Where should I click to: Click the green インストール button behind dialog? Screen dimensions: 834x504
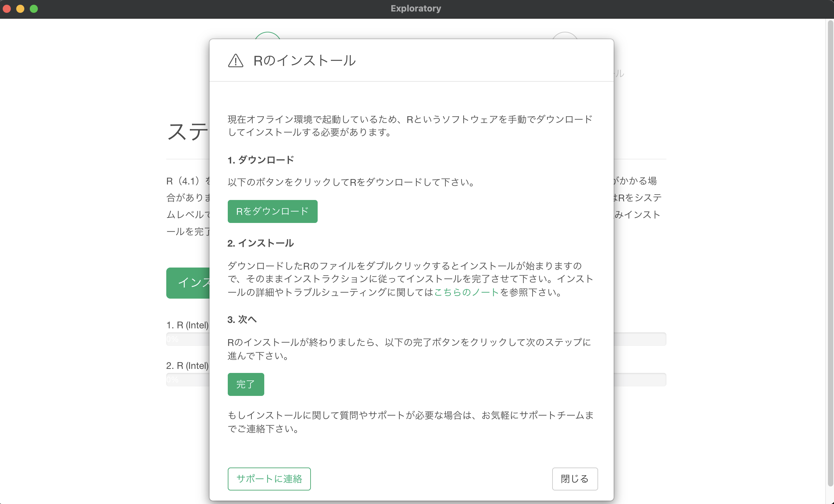coord(188,283)
